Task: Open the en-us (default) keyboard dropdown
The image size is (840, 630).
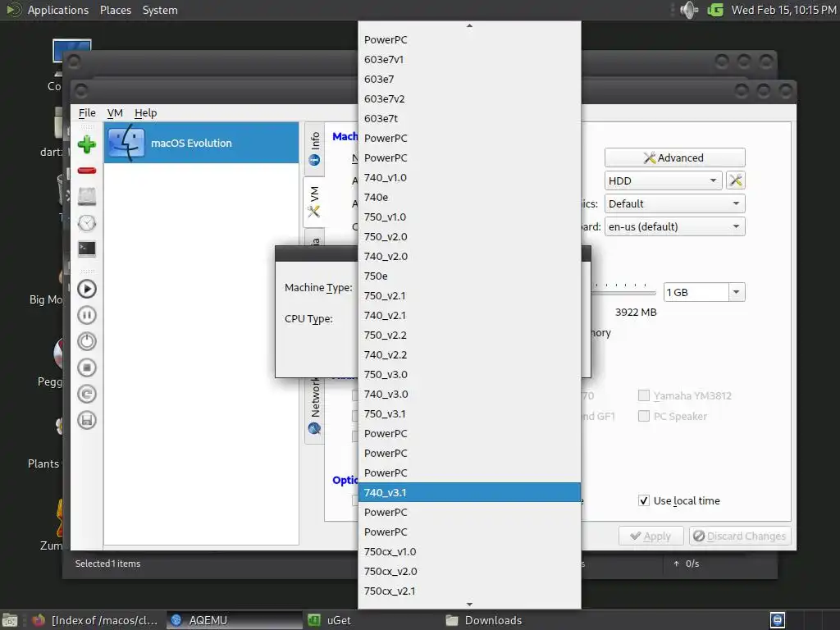Action: (675, 226)
